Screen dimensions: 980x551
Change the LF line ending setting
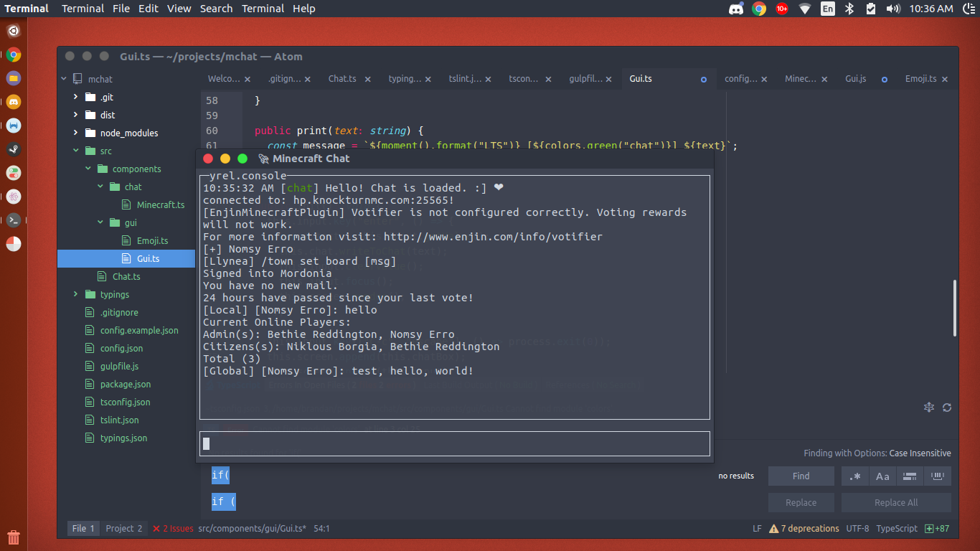click(x=757, y=529)
